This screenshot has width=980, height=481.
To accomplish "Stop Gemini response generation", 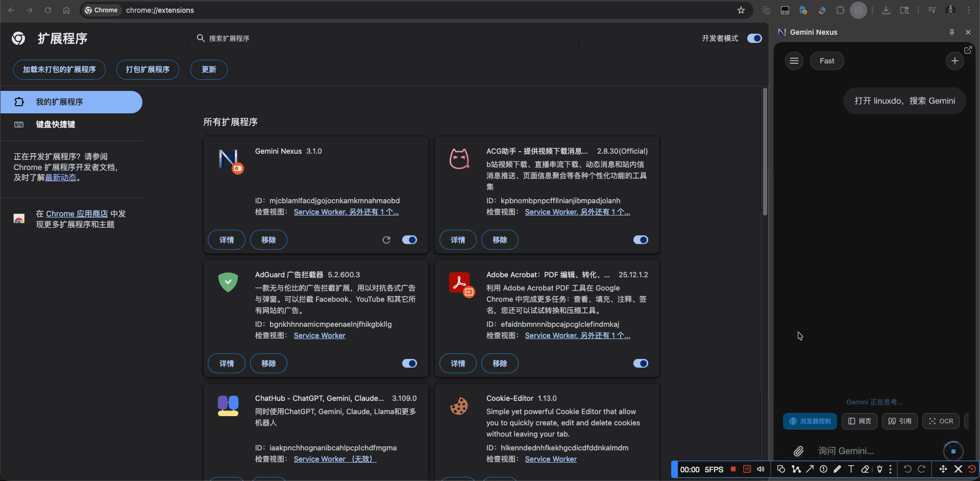I will pyautogui.click(x=953, y=451).
